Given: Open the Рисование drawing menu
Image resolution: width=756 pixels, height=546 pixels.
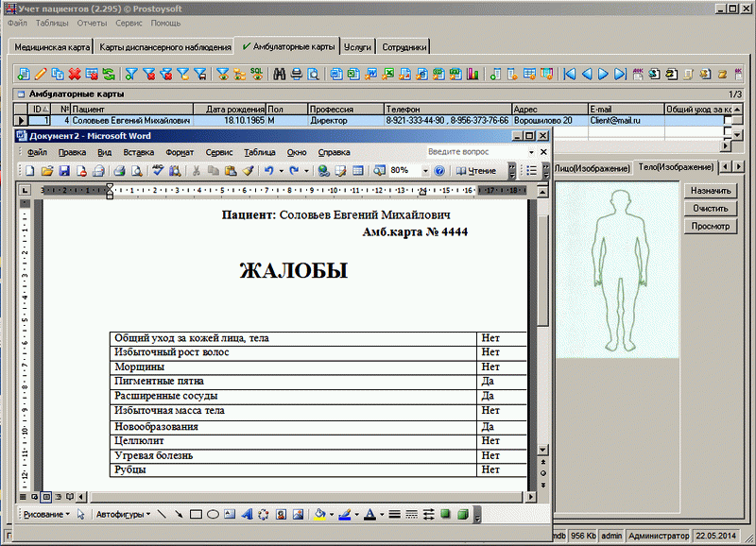Looking at the screenshot, I should [43, 515].
